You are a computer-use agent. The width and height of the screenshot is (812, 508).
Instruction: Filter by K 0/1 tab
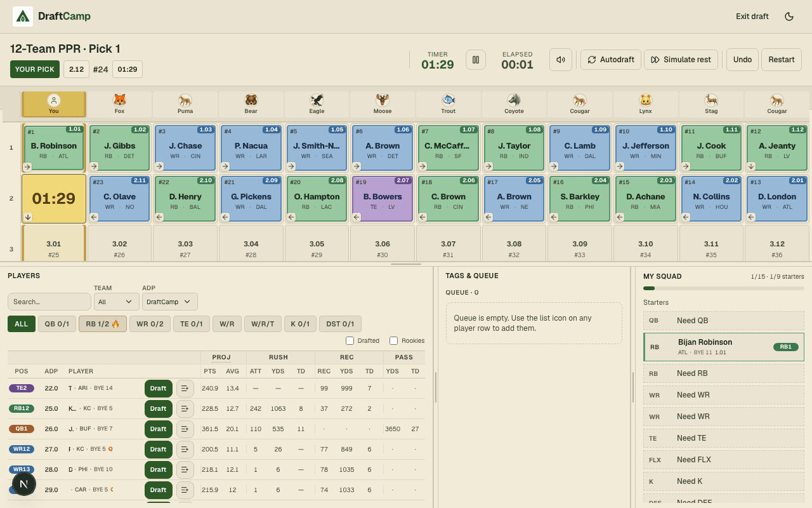click(300, 324)
